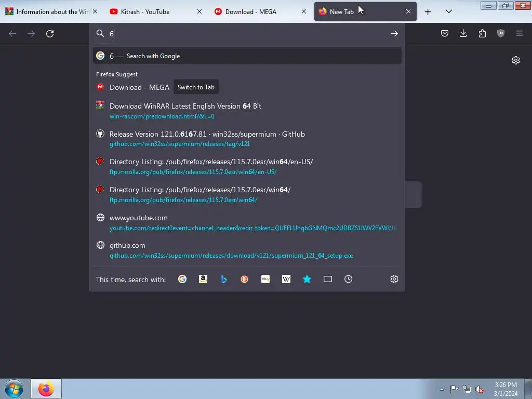
Task: Click inside the address bar input
Action: (x=248, y=33)
